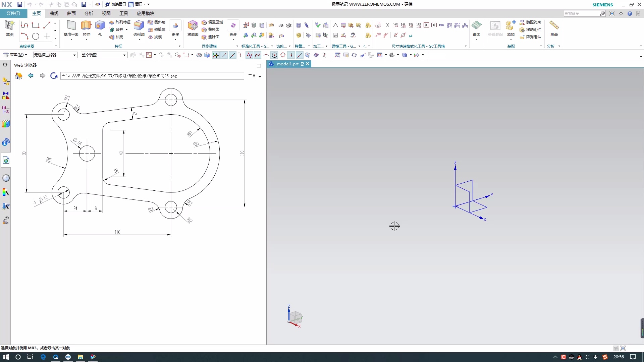Toggle the arc center snap point
This screenshot has width=644, height=362.
(x=274, y=55)
